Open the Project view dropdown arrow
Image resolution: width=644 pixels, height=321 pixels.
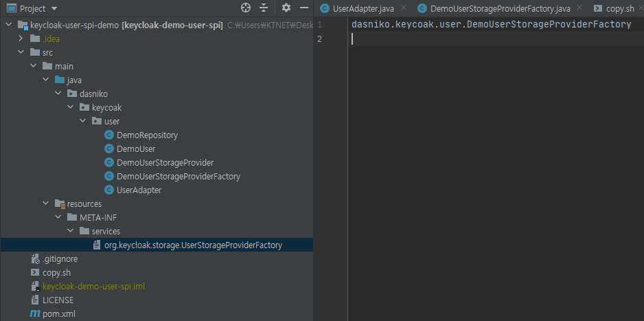[x=55, y=8]
